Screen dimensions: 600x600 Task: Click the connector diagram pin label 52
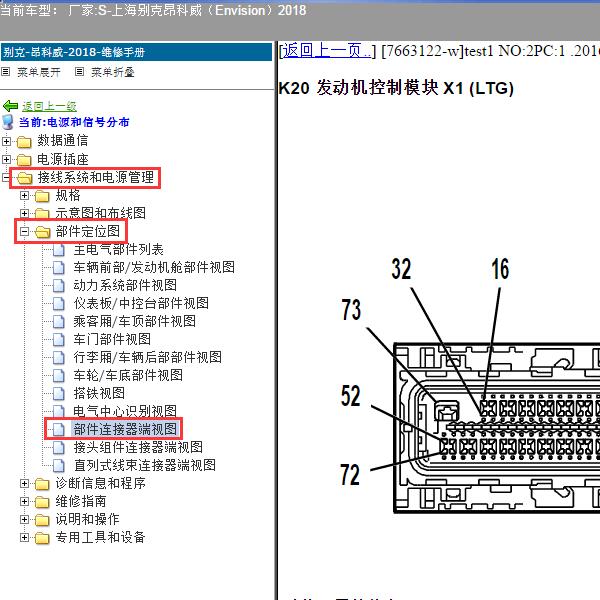(x=350, y=396)
